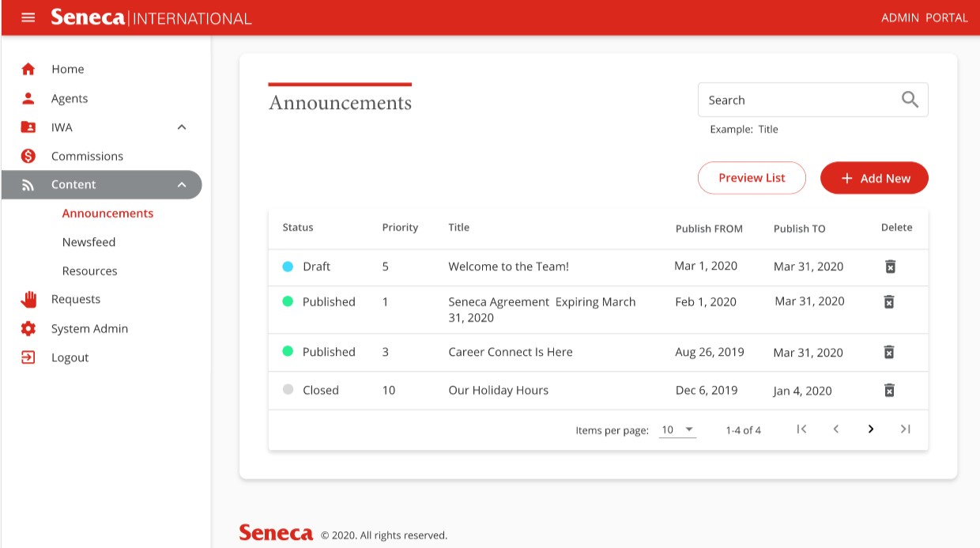
Task: Expand the IWA sidebar section
Action: tap(182, 127)
